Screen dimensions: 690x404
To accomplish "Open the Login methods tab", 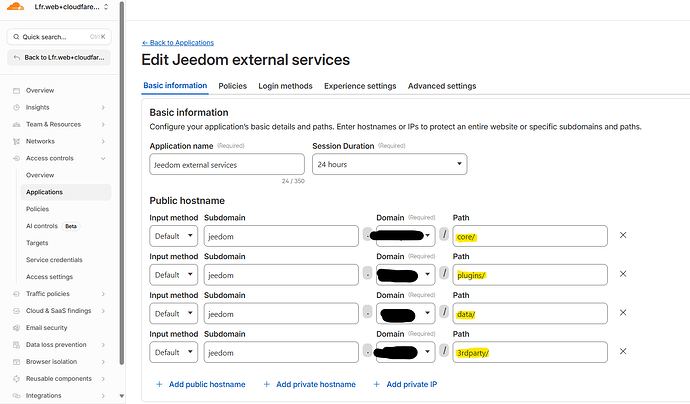I will coord(285,86).
